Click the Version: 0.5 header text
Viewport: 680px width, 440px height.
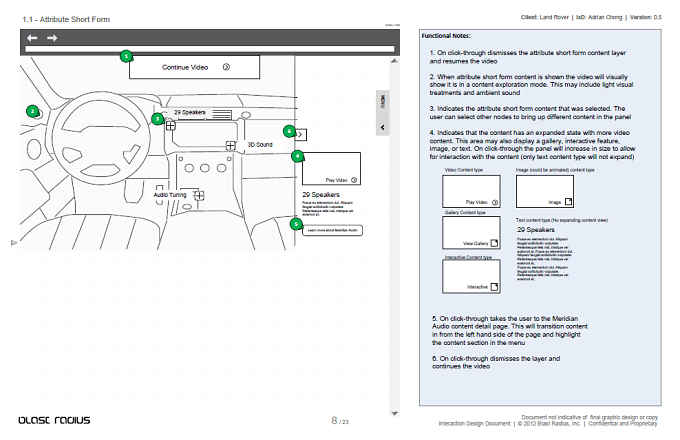[x=646, y=17]
